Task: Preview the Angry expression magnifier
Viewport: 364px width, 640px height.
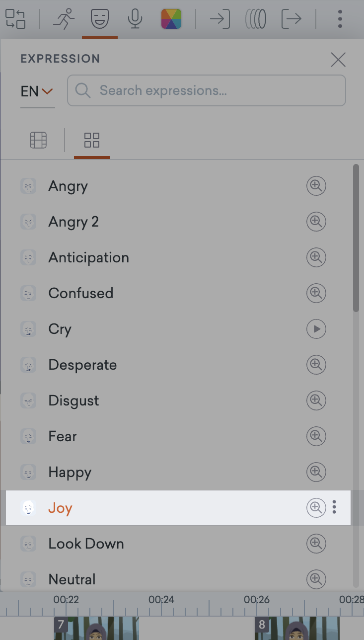Action: coord(316,186)
